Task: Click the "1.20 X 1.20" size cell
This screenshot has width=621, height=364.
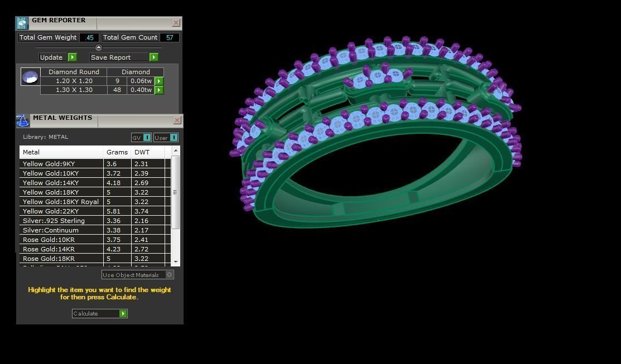Action: (x=74, y=81)
